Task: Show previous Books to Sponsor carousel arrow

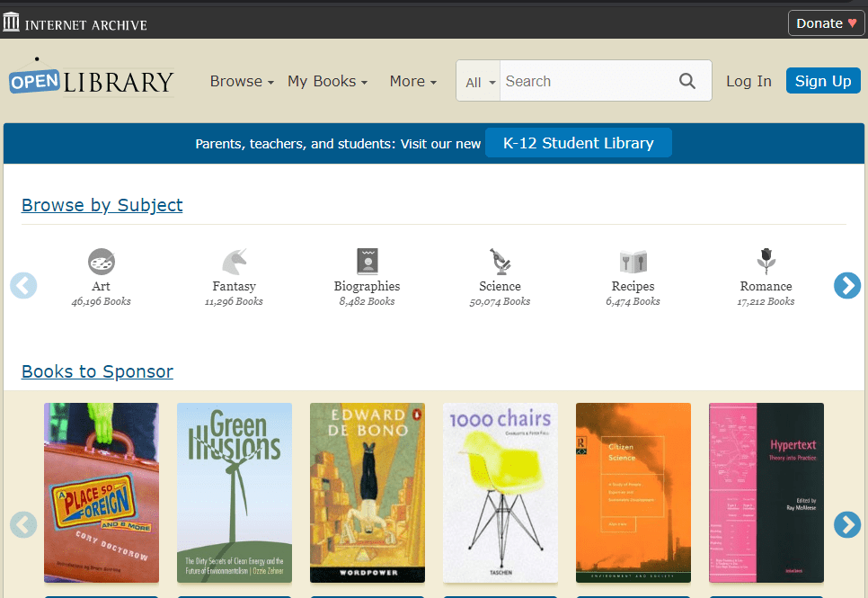Action: (23, 525)
